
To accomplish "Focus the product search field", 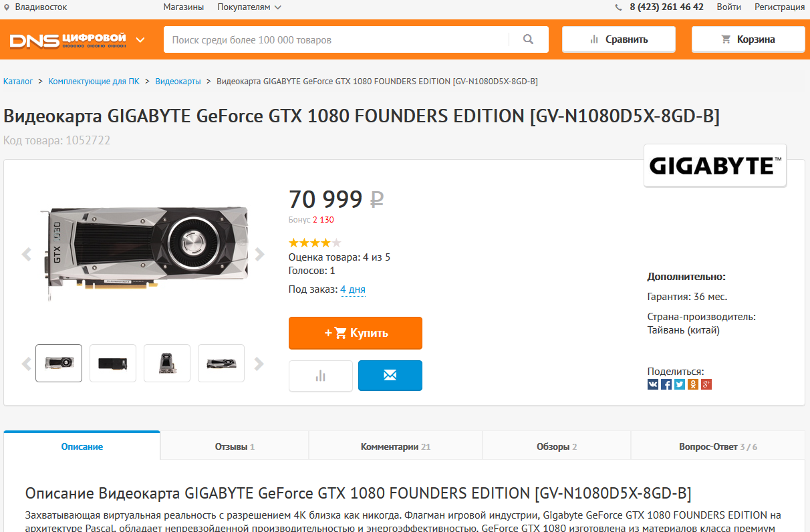I will click(335, 39).
